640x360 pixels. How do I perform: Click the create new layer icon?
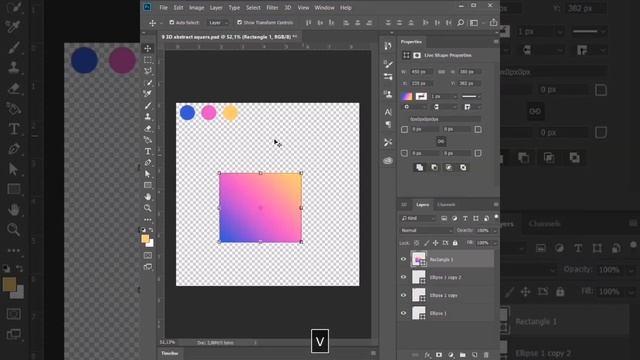click(474, 355)
